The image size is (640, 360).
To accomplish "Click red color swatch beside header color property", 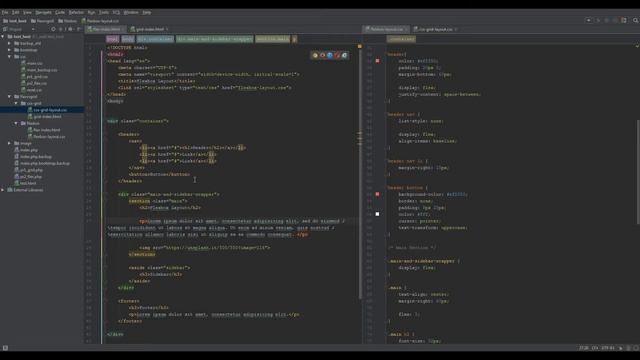I will [x=378, y=61].
